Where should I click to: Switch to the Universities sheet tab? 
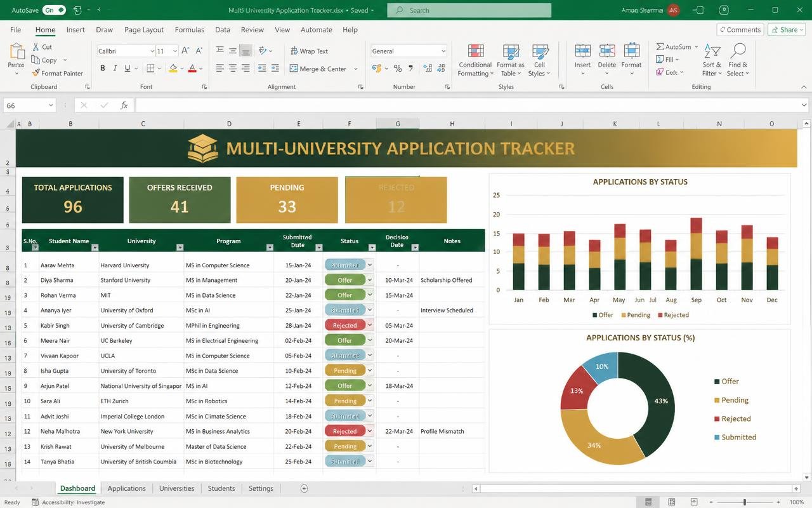coord(176,488)
